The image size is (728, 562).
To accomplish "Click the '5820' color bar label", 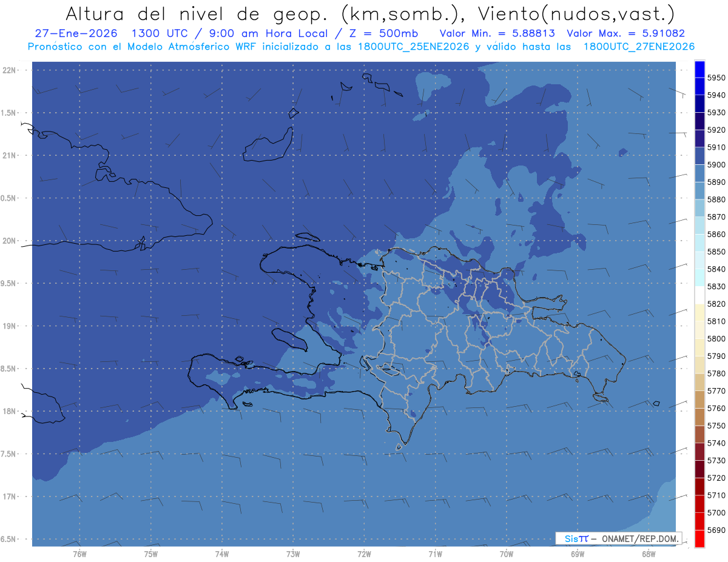I will coord(716,304).
